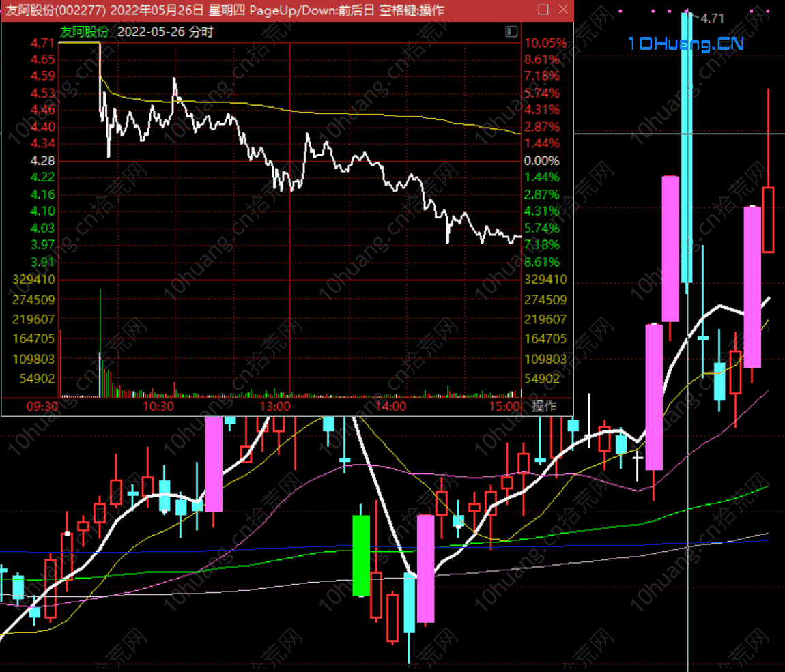This screenshot has height=672, width=785.
Task: Click 329410 on the left volume axis
Action: (x=33, y=279)
